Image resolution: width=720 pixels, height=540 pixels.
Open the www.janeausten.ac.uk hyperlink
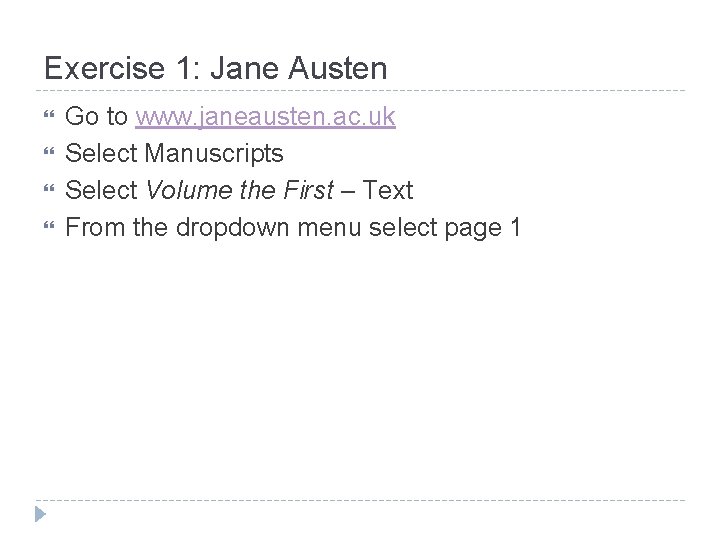click(265, 117)
